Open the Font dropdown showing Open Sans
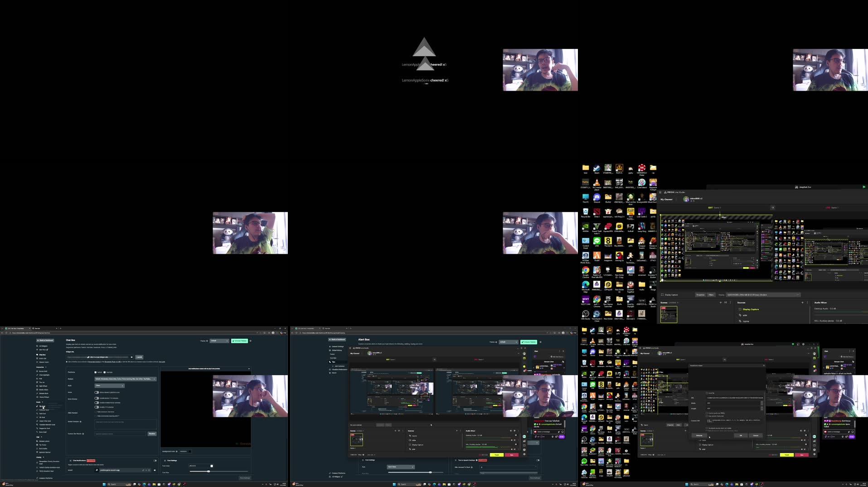 [x=401, y=467]
